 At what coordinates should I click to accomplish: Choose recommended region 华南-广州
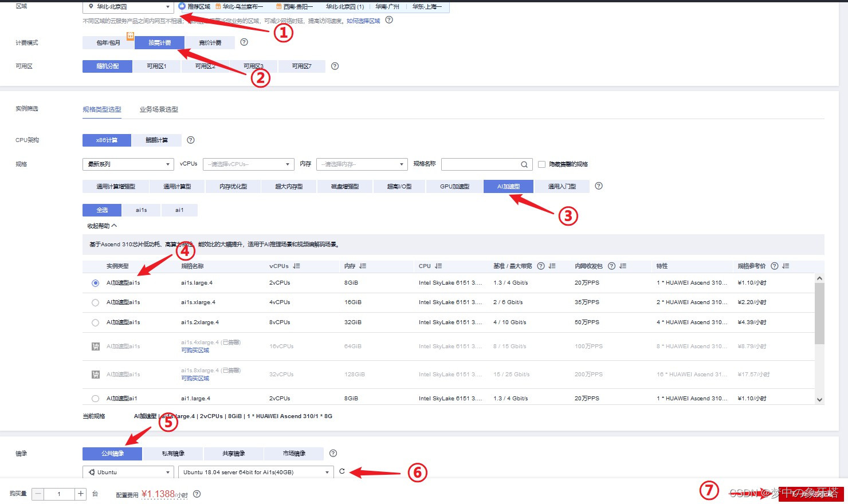coord(387,7)
